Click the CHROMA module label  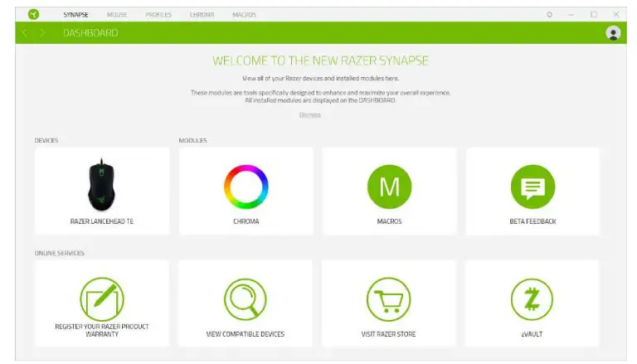[246, 221]
